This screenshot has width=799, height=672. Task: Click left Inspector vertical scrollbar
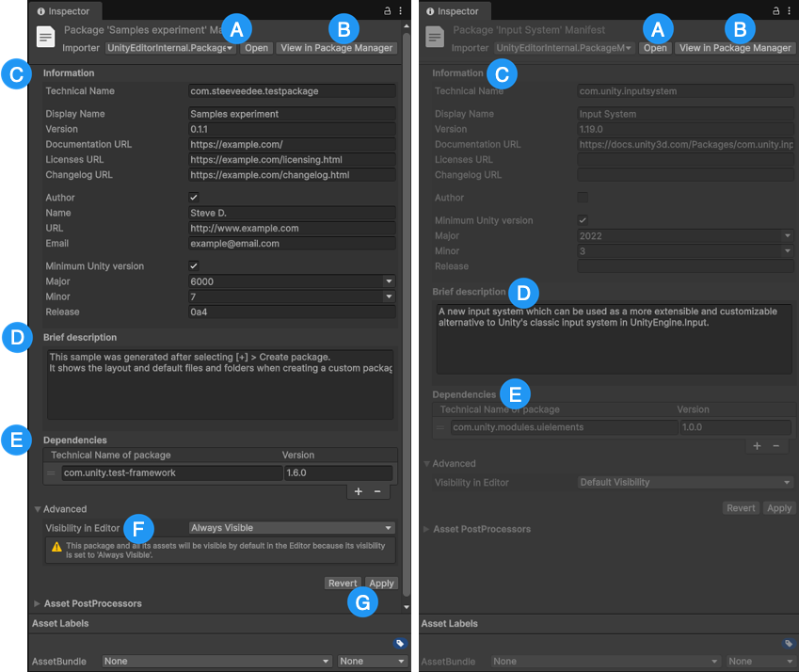pos(407,314)
